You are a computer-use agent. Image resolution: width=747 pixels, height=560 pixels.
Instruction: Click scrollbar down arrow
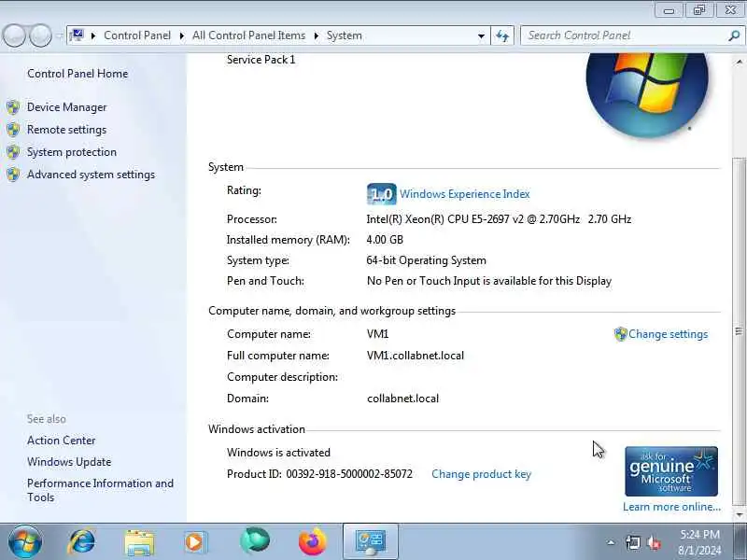point(739,514)
